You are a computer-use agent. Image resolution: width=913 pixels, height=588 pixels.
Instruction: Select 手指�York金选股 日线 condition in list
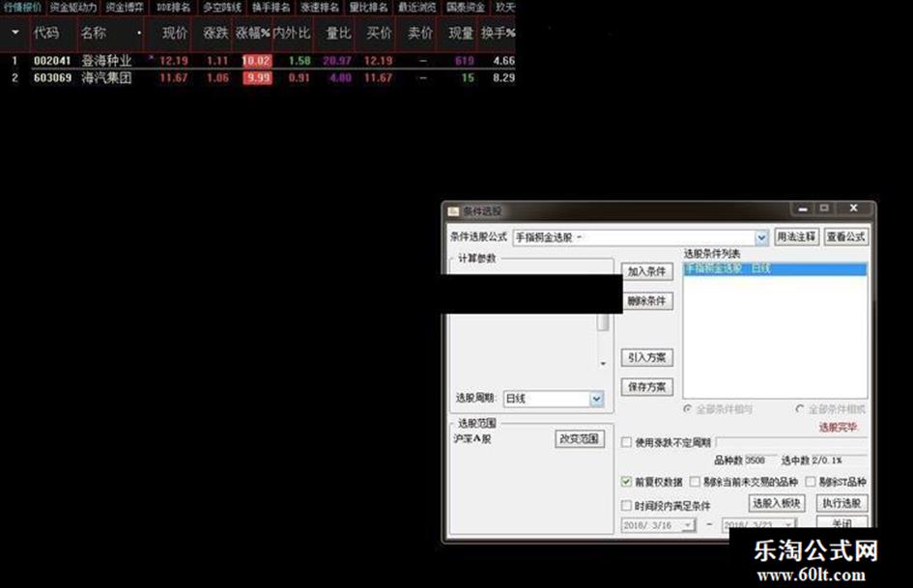[x=775, y=269]
